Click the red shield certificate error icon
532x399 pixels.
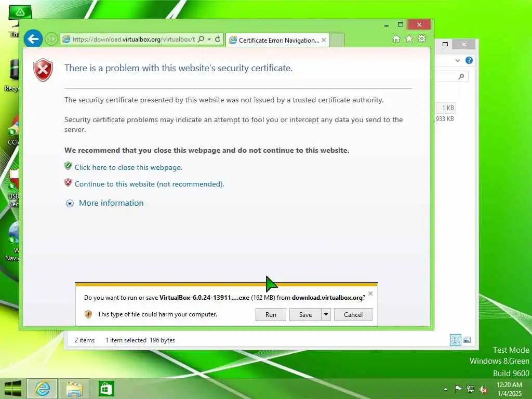coord(43,70)
